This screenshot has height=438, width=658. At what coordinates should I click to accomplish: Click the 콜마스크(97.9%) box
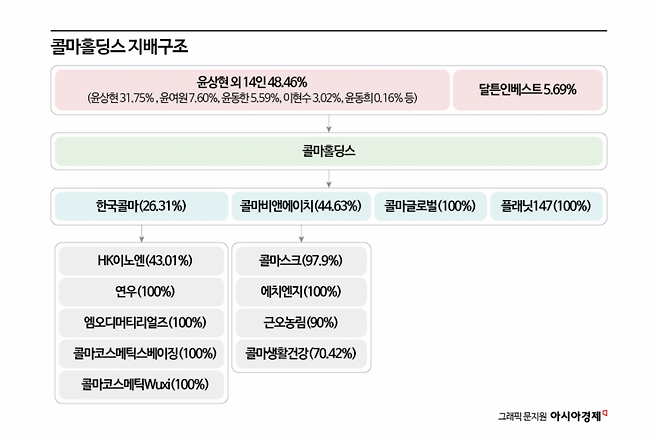coord(301,262)
